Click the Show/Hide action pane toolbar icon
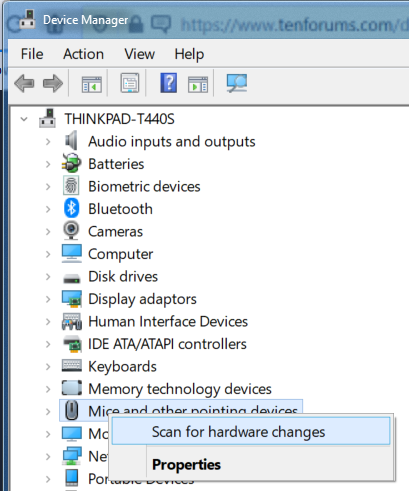409x491 pixels. click(198, 84)
